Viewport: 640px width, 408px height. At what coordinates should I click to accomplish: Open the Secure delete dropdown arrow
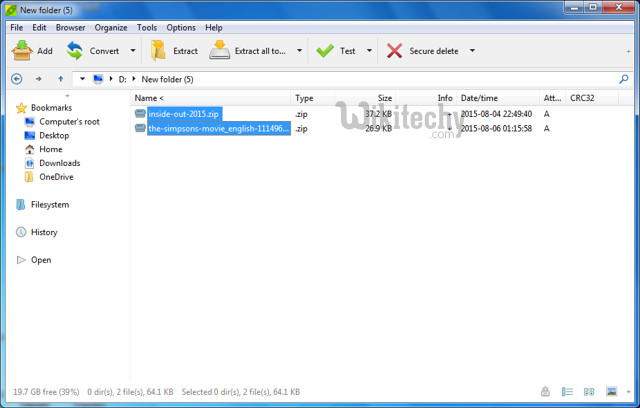pyautogui.click(x=472, y=51)
